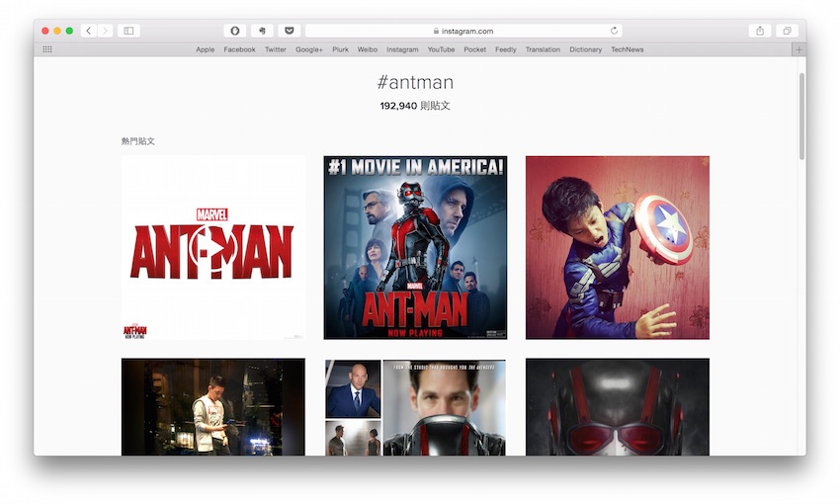840x504 pixels.
Task: Click the page vertical scrollbar
Action: (802, 117)
